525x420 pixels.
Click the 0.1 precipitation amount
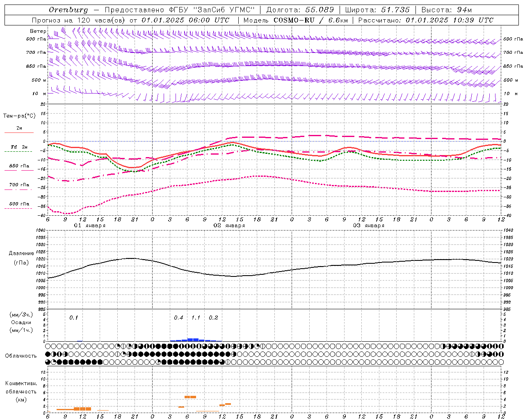tap(73, 317)
